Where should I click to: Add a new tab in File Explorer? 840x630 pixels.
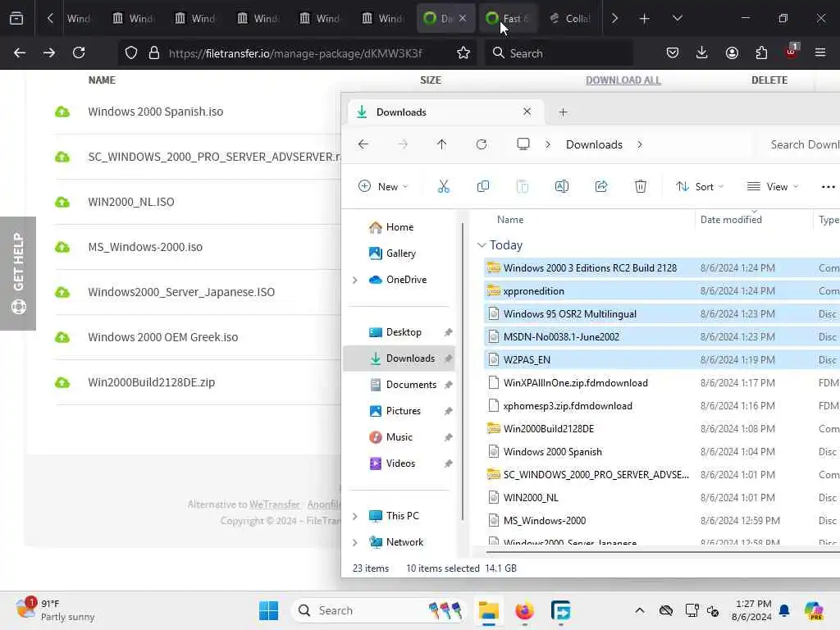point(563,112)
